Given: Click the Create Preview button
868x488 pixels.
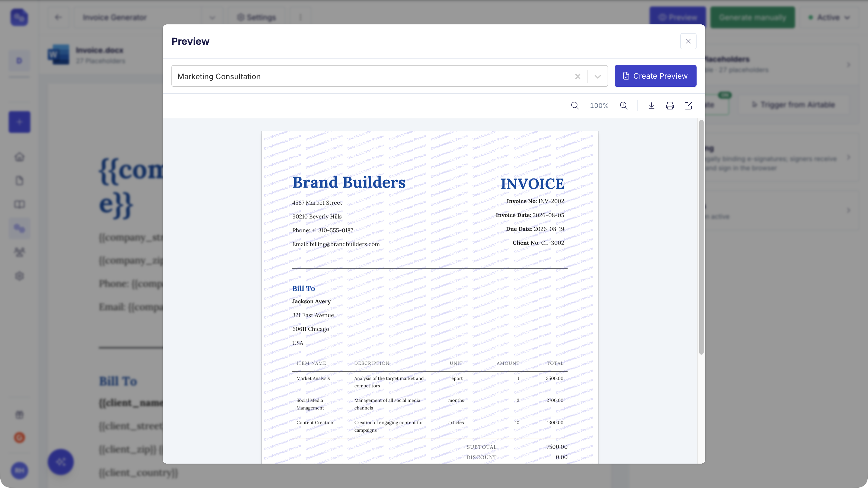Looking at the screenshot, I should coord(655,76).
